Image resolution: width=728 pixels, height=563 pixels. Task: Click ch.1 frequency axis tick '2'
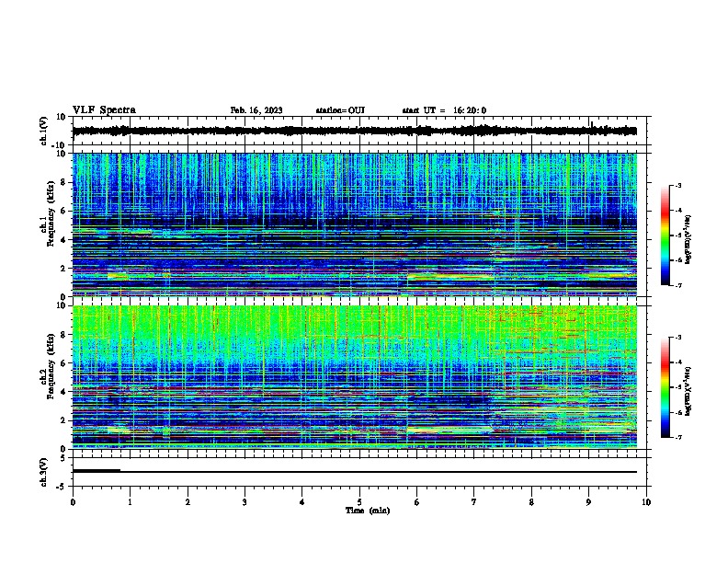[63, 269]
